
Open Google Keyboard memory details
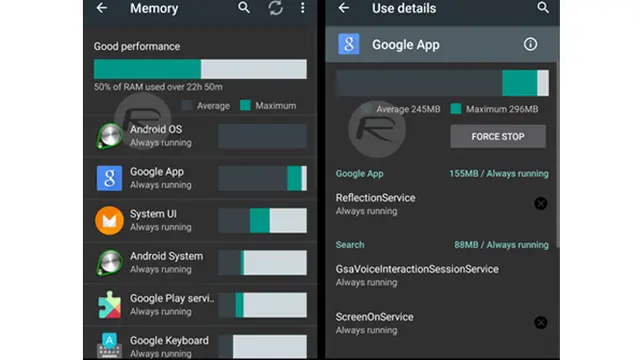point(200,343)
